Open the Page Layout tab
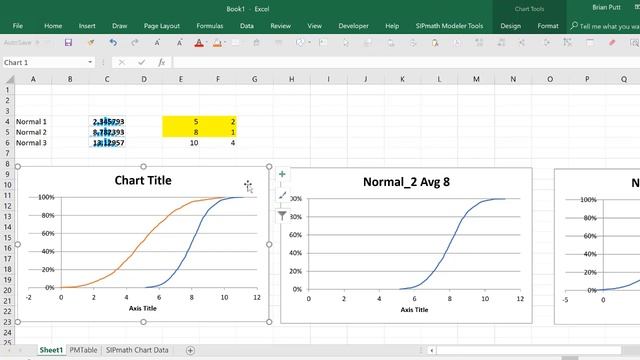 pos(162,26)
